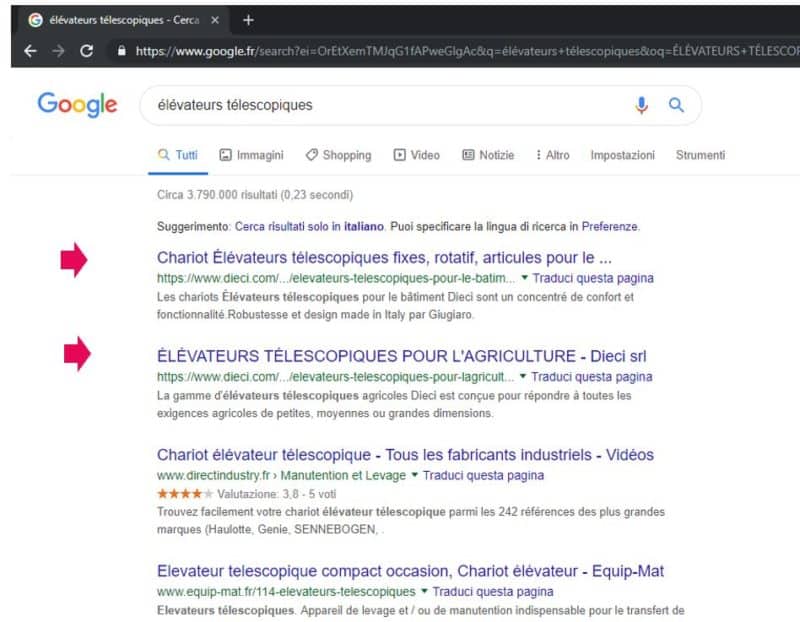
Task: Open a new browser tab with plus icon
Action: pyautogui.click(x=249, y=18)
